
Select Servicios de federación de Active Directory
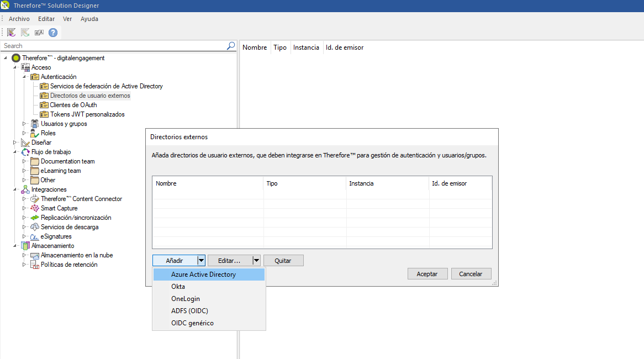[107, 86]
